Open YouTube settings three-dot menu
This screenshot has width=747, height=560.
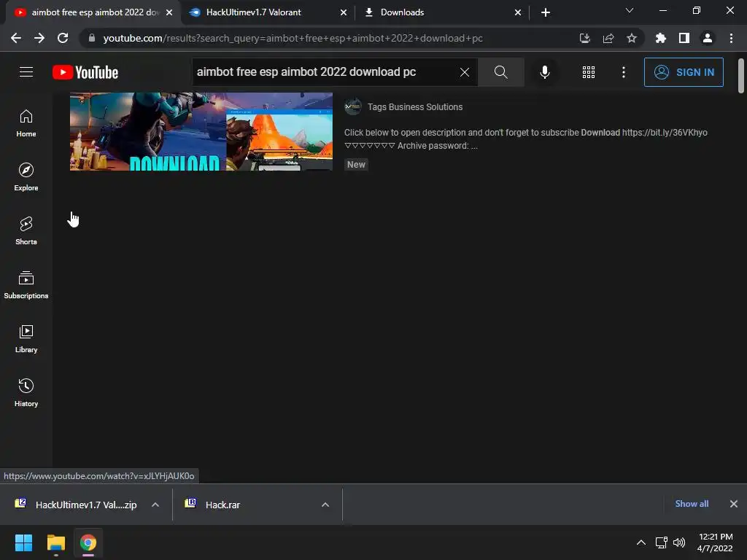tap(623, 72)
